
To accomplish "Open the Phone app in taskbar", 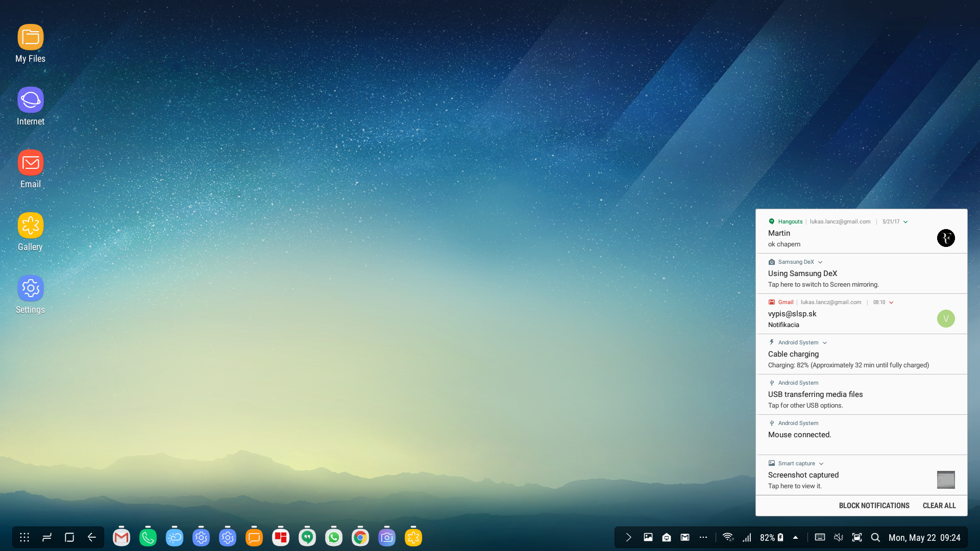I will click(x=148, y=537).
